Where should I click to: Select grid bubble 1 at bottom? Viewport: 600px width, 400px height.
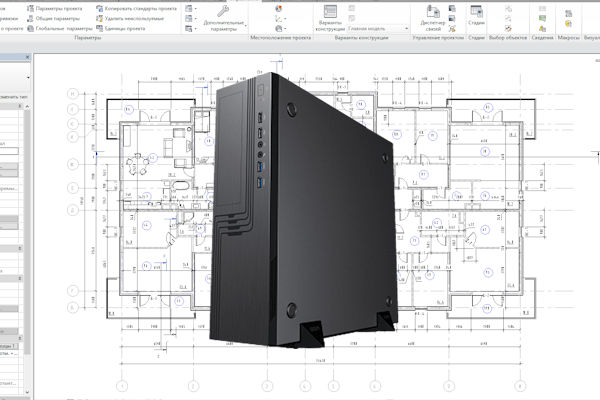tap(122, 386)
